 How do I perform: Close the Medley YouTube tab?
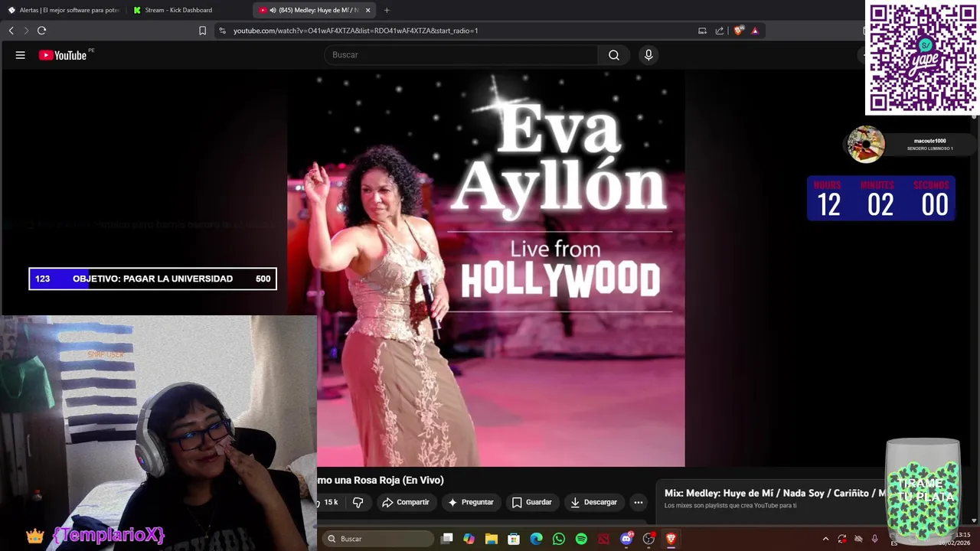pyautogui.click(x=367, y=10)
